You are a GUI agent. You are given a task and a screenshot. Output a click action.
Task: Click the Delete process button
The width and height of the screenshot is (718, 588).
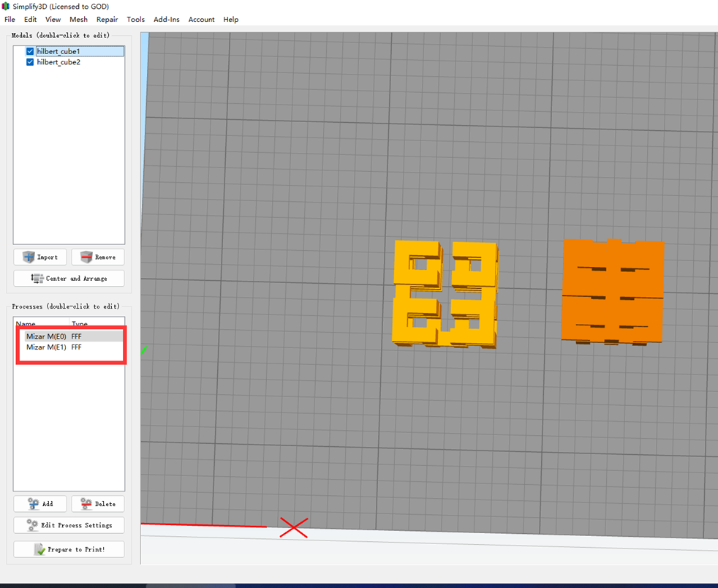click(97, 504)
